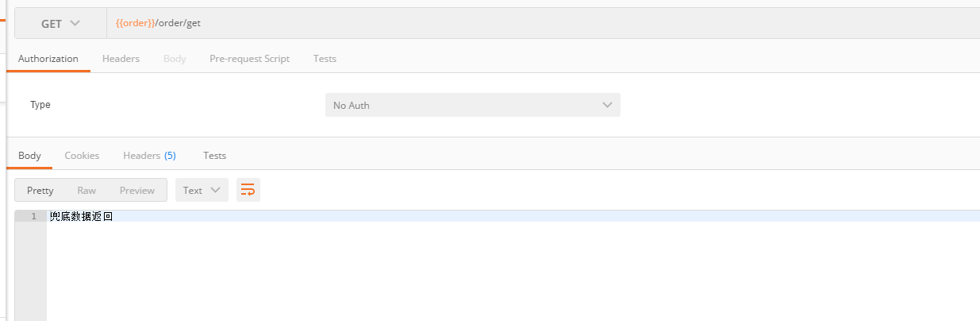
Task: Open the response Tests tab
Action: (214, 156)
